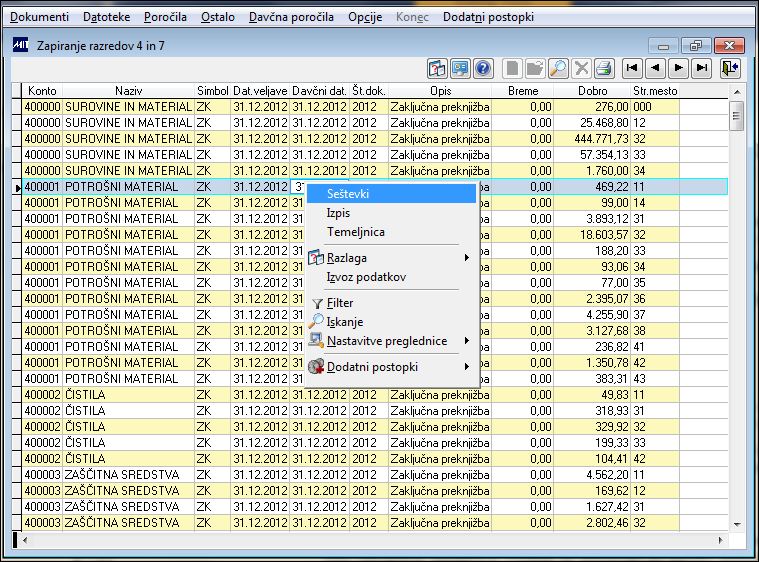Open the monitor settings toolbar icon
Screen dimensions: 759x562
click(459, 69)
